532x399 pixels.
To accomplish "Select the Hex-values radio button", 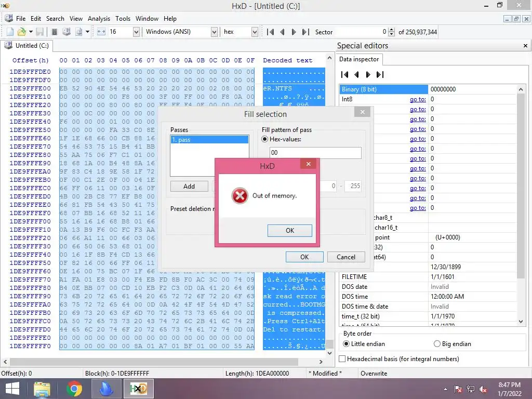I will 264,139.
